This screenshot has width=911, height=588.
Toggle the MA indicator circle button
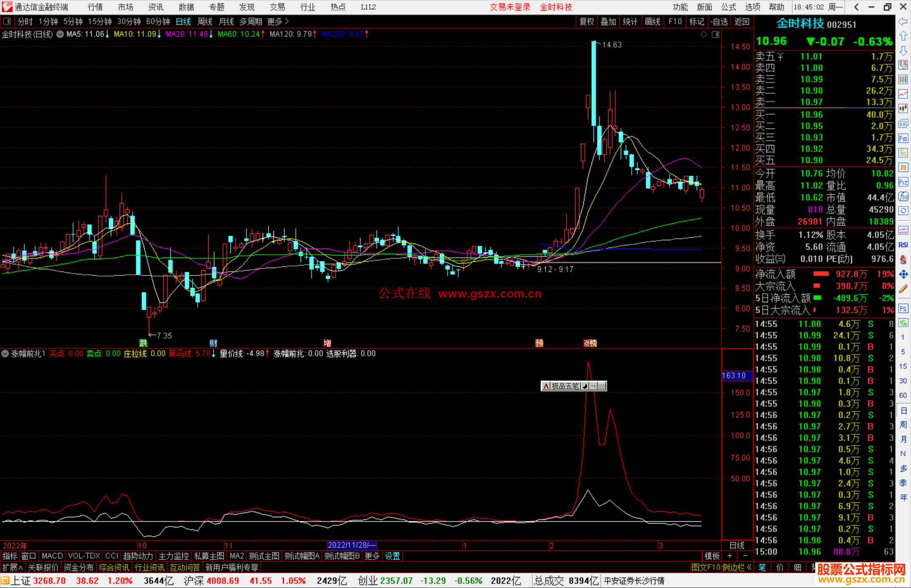(x=60, y=34)
